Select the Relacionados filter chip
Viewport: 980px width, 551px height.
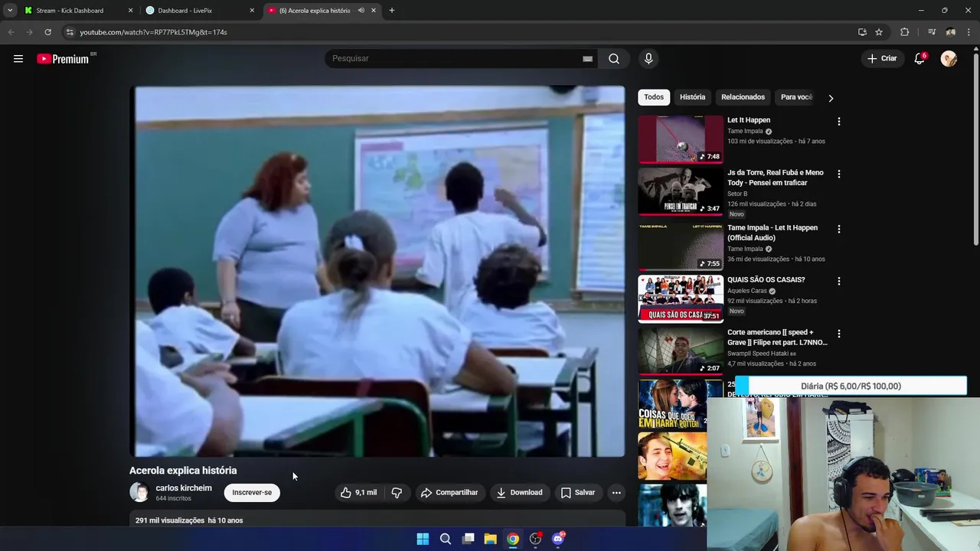coord(743,97)
